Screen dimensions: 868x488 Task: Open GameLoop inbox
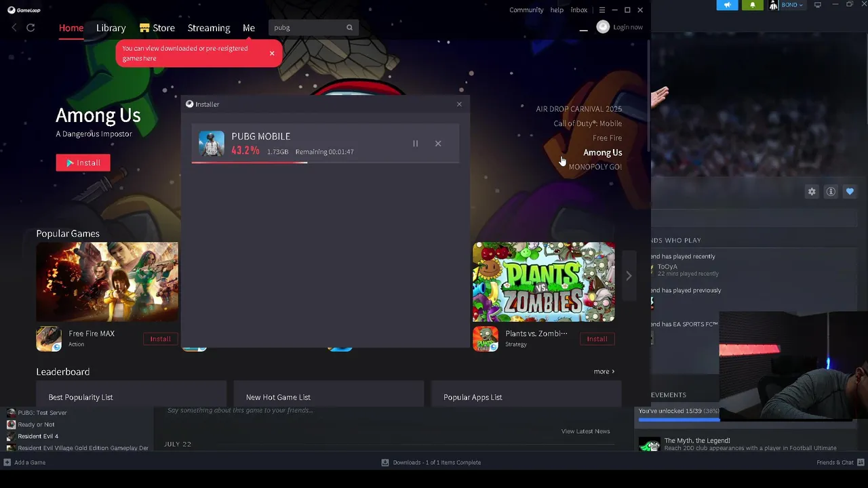click(578, 10)
